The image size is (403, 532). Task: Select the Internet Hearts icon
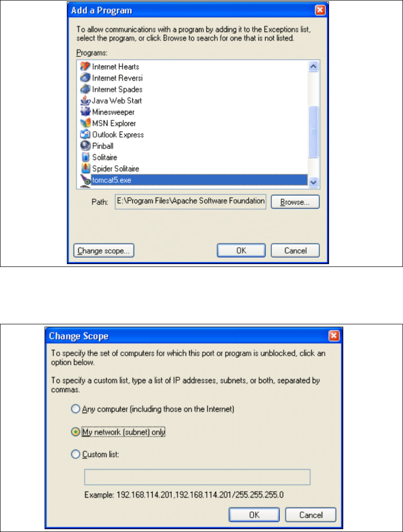pyautogui.click(x=85, y=66)
